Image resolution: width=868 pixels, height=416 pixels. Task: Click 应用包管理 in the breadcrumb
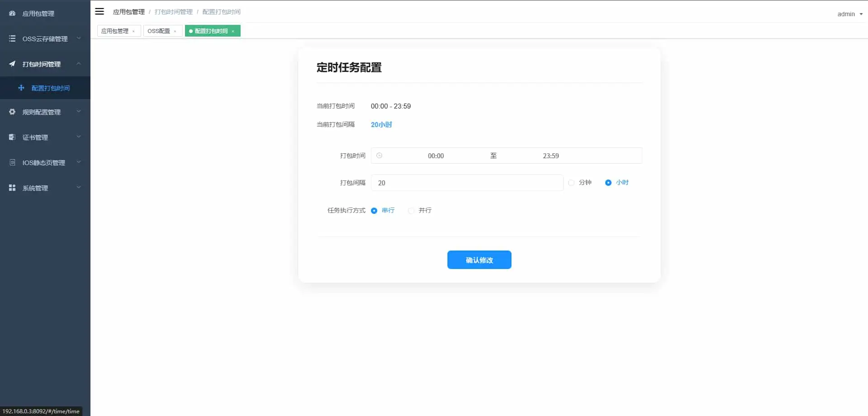tap(129, 12)
